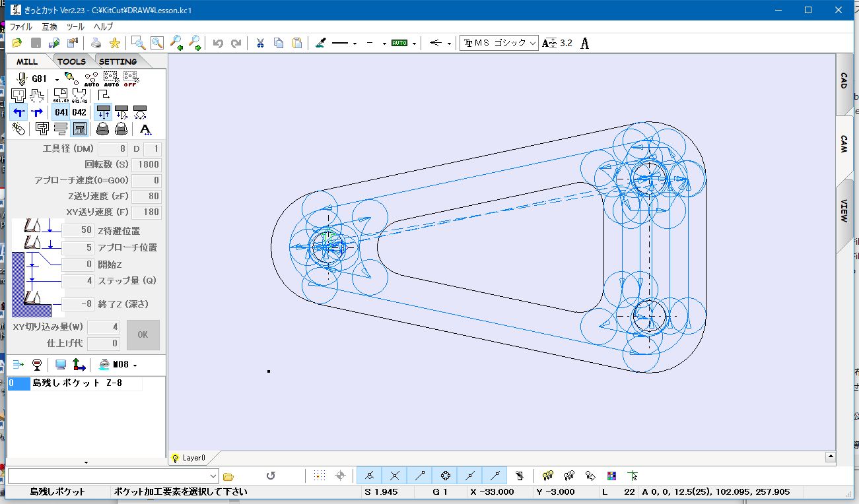Image resolution: width=859 pixels, height=504 pixels.
Task: Expand the command input combo box
Action: click(x=213, y=476)
